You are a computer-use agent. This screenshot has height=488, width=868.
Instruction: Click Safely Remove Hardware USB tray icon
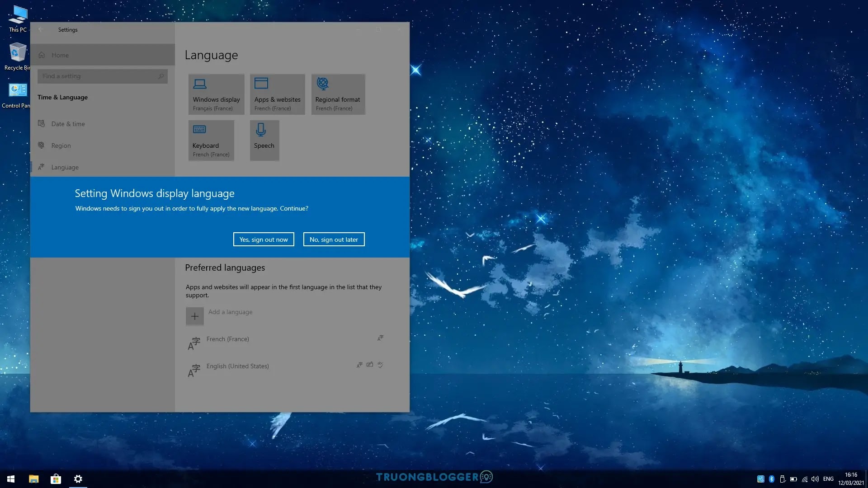pos(783,479)
